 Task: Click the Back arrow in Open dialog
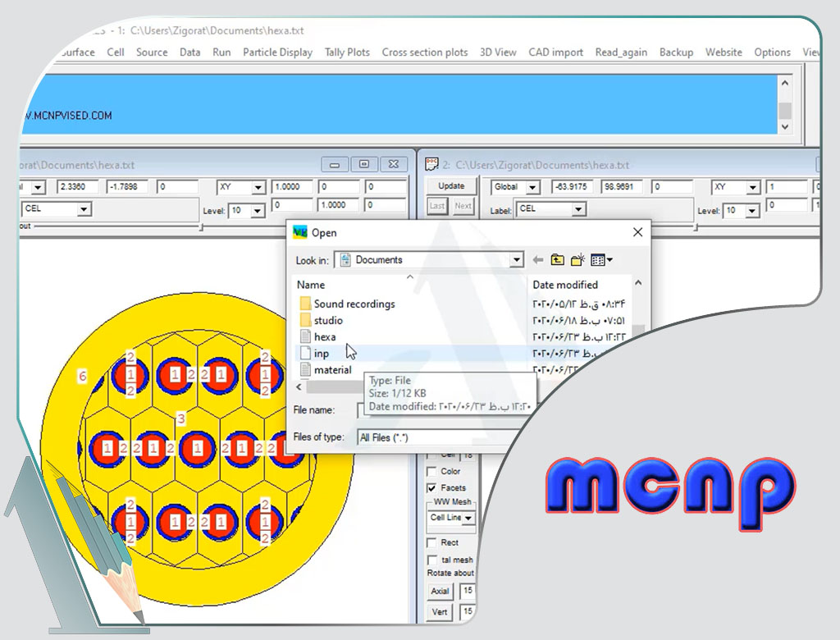click(x=538, y=260)
